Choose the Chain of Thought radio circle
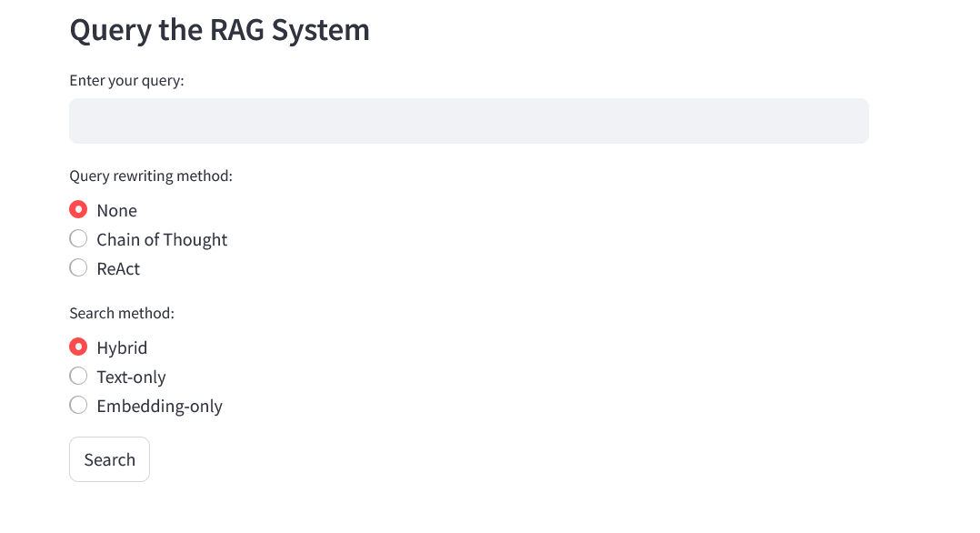Screen dimensions: 980x533 [x=78, y=238]
